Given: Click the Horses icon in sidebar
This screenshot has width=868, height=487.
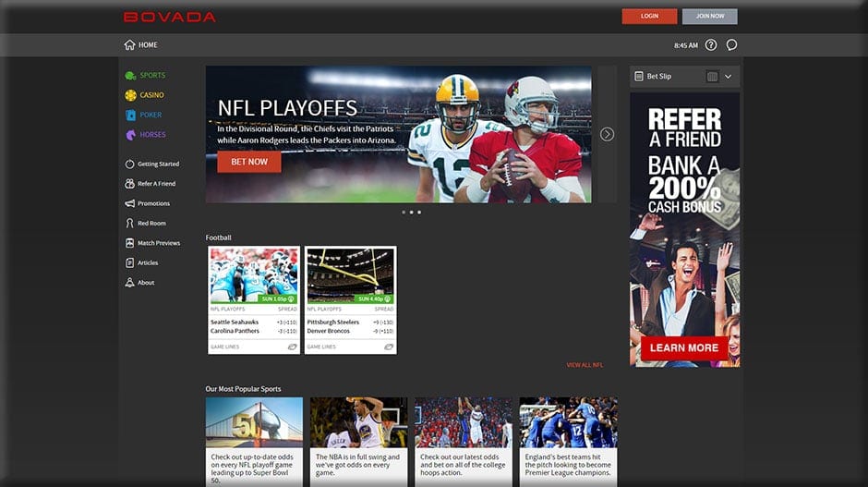Looking at the screenshot, I should (130, 135).
